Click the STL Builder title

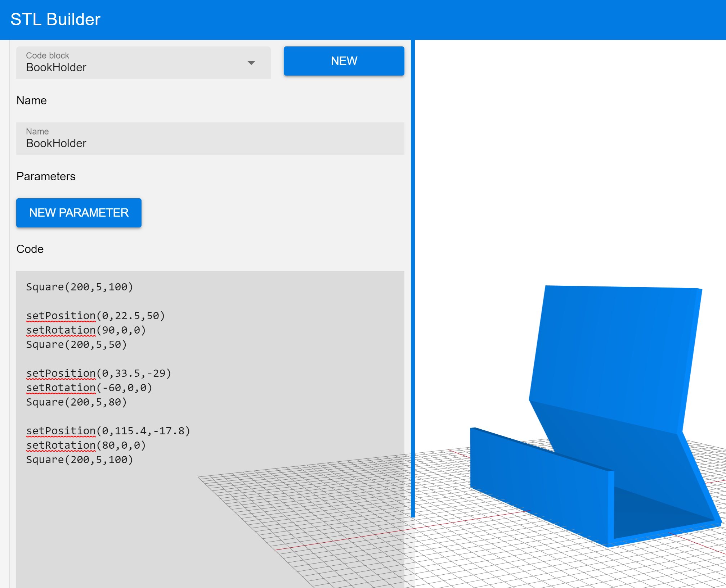pos(55,19)
